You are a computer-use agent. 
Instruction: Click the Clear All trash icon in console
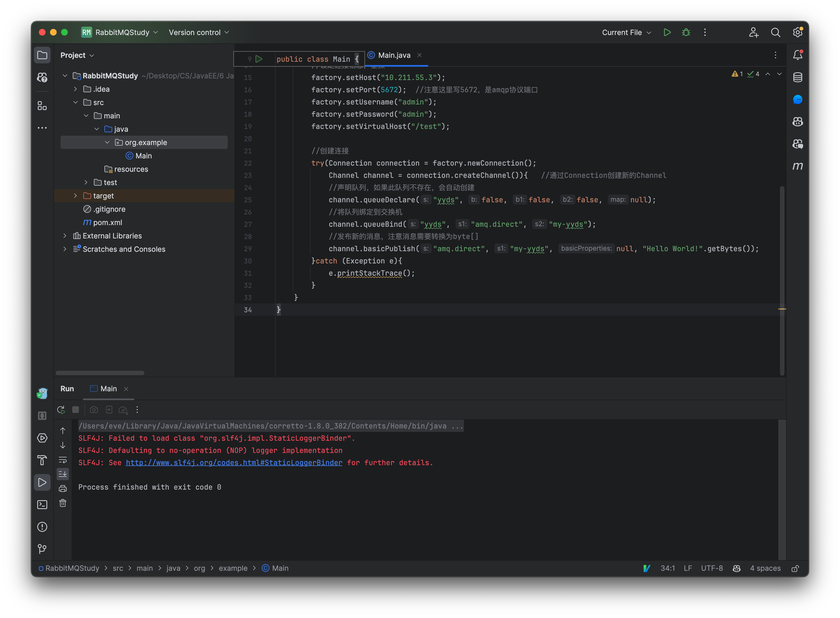pyautogui.click(x=63, y=503)
